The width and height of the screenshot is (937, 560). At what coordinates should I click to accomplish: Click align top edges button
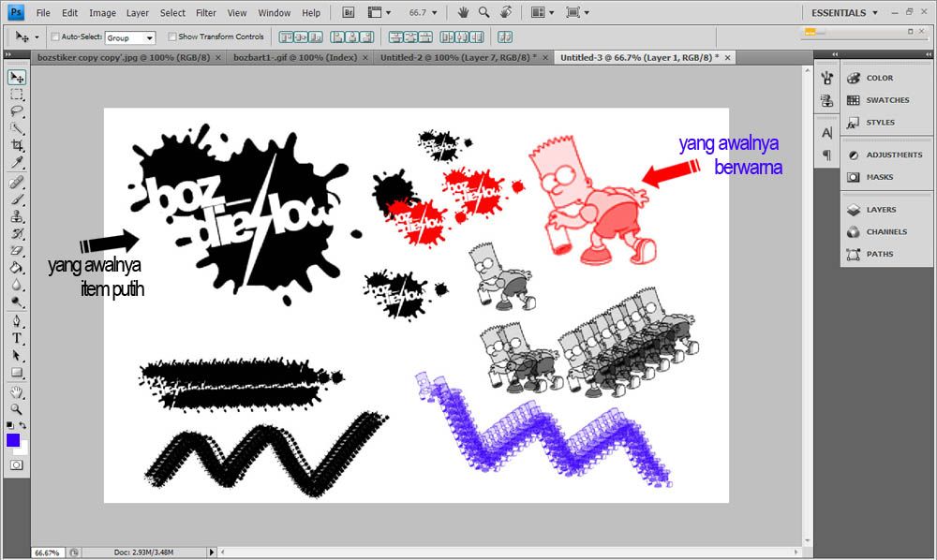[x=286, y=37]
